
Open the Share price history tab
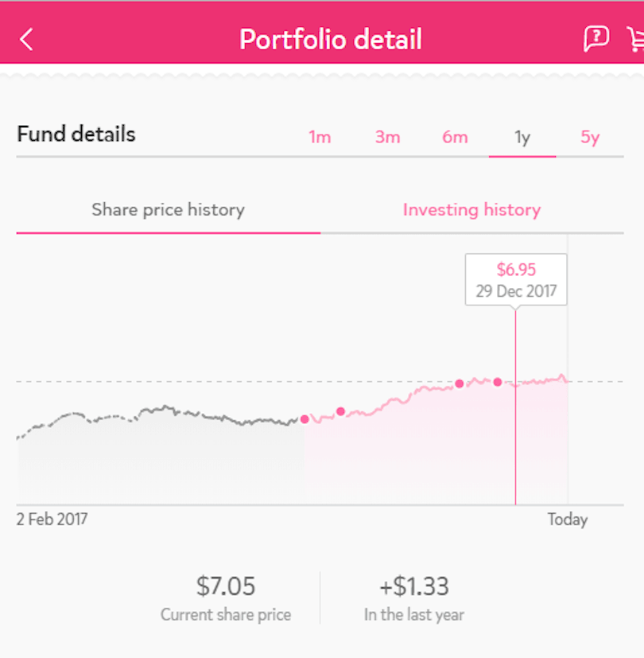(x=168, y=210)
